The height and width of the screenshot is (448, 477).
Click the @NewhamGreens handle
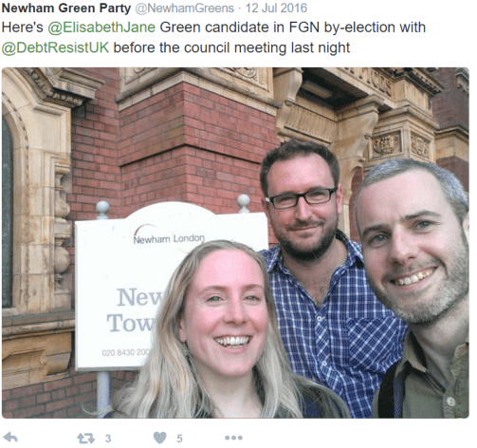185,8
